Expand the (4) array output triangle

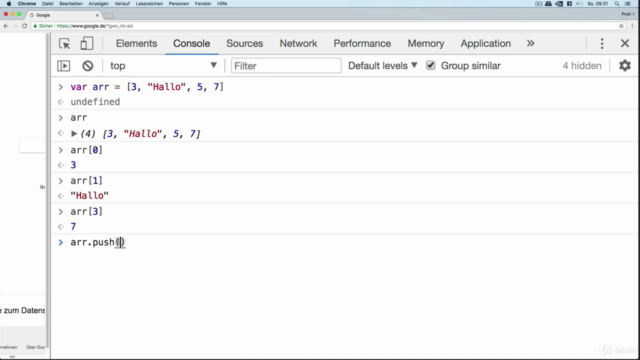coord(74,133)
